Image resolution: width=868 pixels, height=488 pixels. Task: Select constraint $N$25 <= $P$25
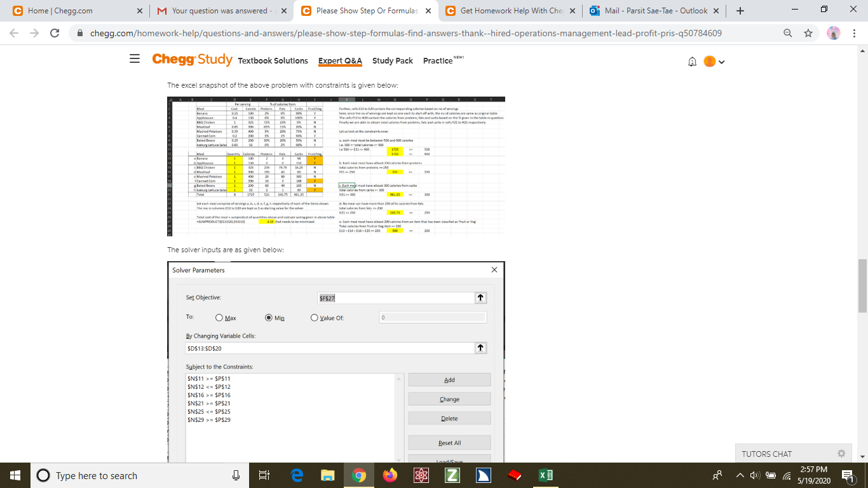[209, 411]
